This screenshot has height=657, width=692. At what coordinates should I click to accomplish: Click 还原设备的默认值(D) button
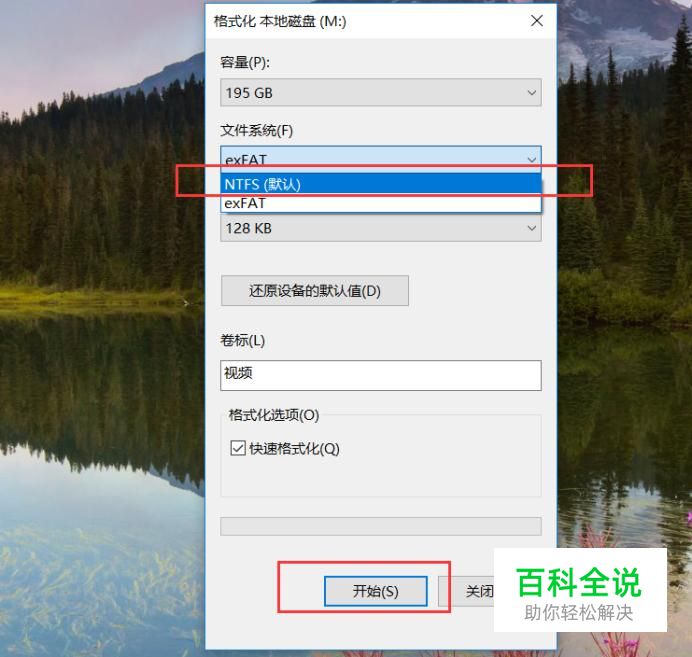(x=315, y=291)
